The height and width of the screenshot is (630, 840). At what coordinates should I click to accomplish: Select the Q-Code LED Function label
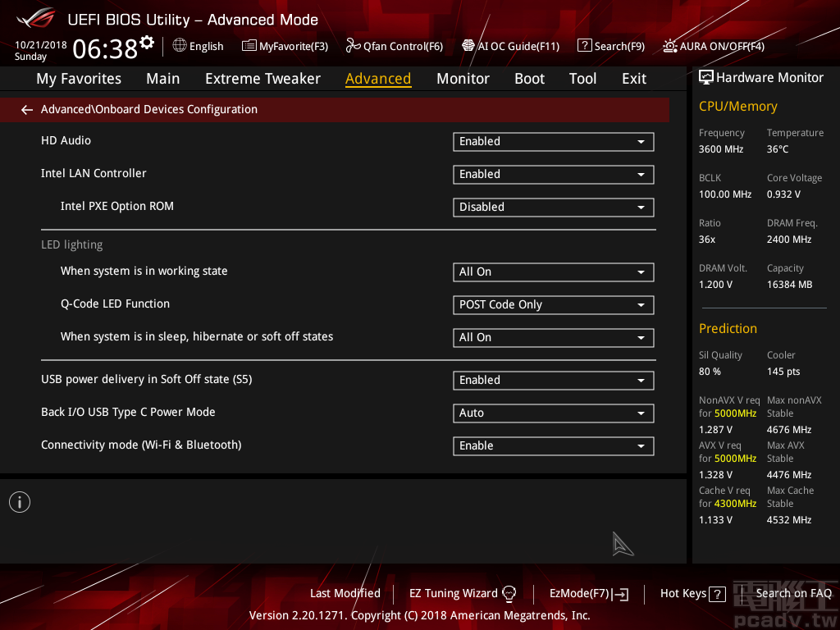click(115, 304)
